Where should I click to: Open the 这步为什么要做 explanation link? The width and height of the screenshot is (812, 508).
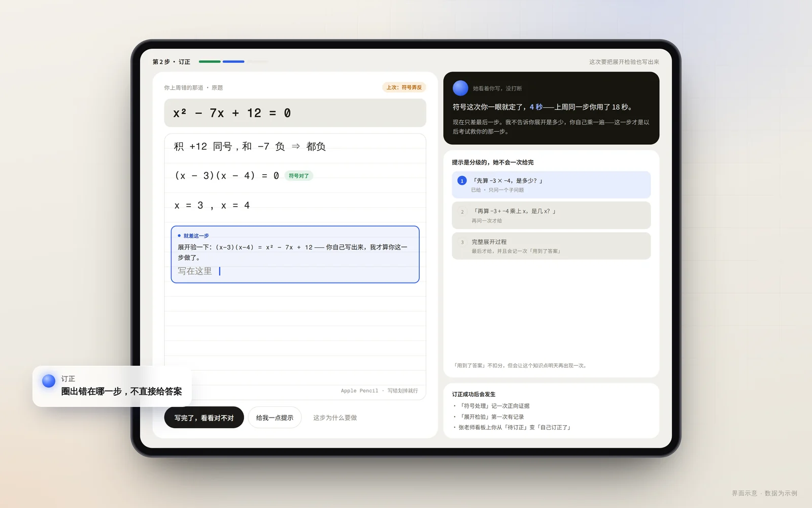335,418
